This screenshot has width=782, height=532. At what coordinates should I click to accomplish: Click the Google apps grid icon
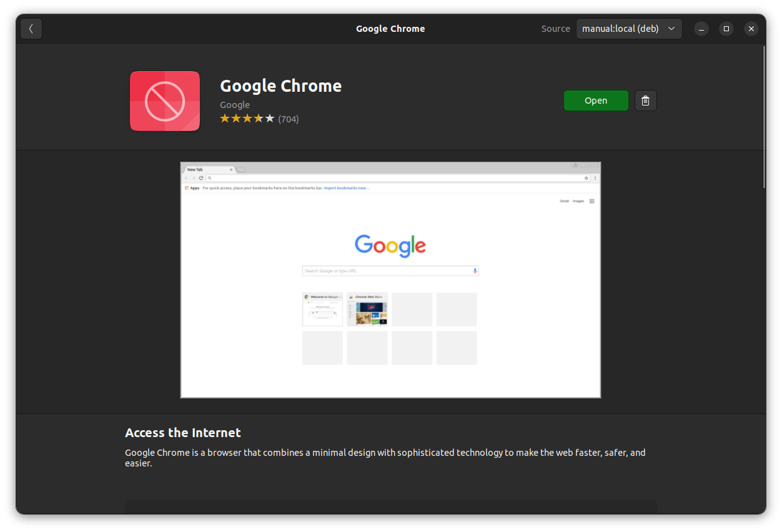tap(591, 201)
